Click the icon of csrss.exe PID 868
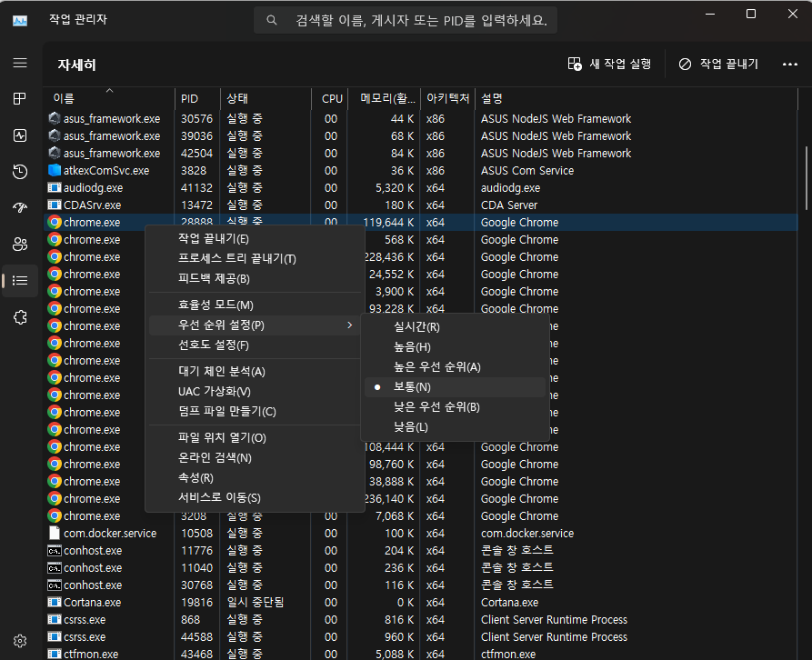 55,620
